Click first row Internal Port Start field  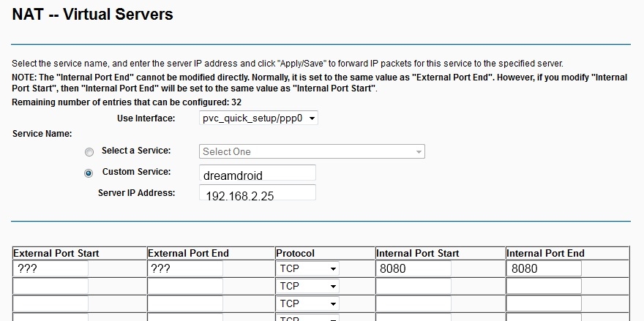(x=413, y=268)
